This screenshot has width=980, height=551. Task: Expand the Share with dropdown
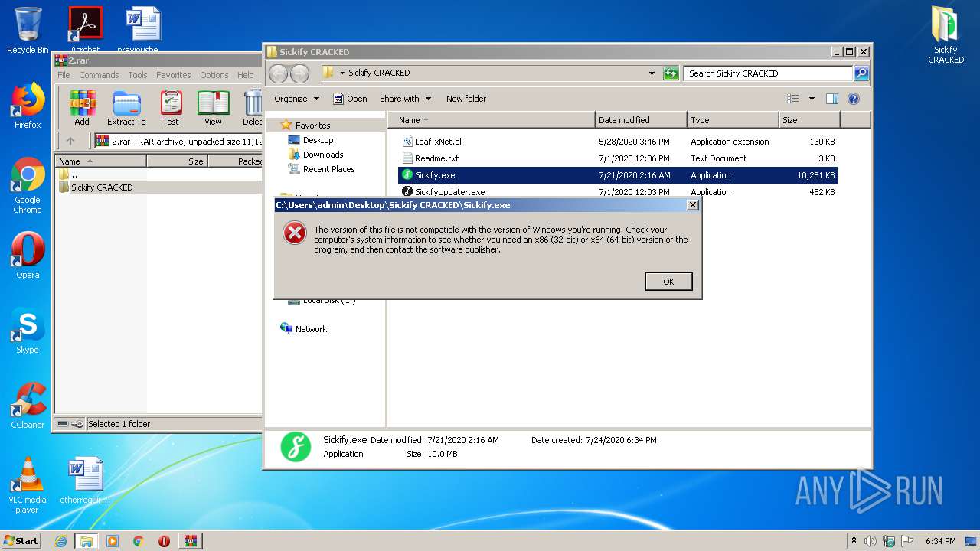[x=405, y=99]
